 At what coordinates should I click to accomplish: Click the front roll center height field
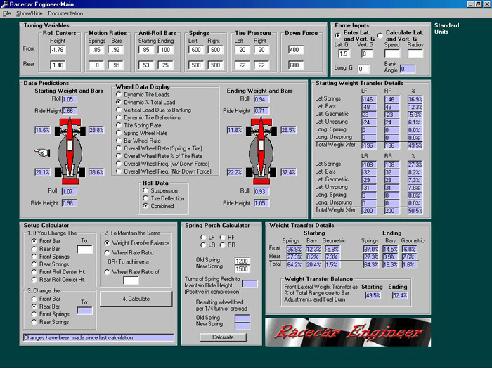point(58,50)
